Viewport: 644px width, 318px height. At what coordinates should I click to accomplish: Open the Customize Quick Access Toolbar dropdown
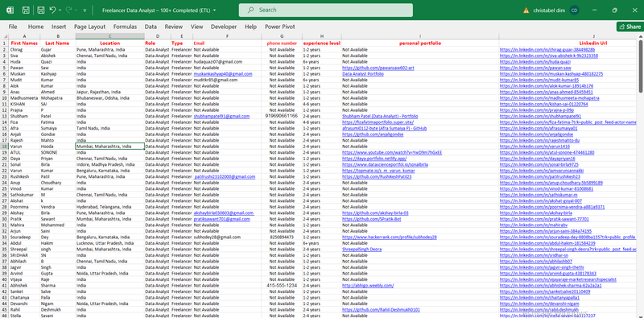pos(85,10)
